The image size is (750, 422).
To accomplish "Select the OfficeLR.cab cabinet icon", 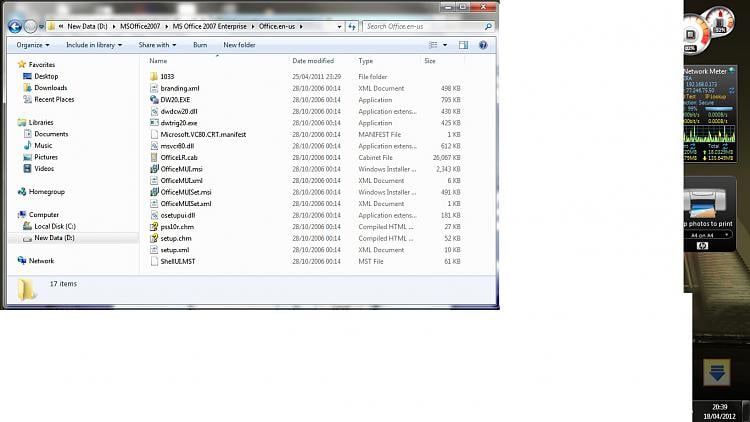I will pyautogui.click(x=154, y=157).
